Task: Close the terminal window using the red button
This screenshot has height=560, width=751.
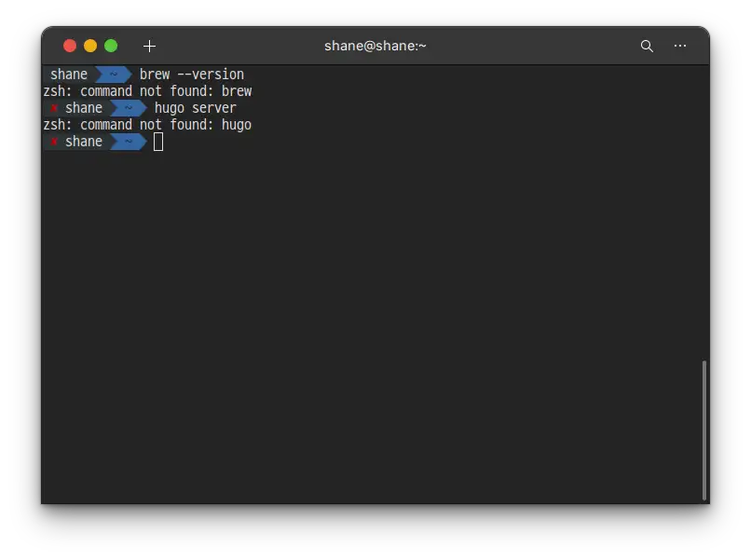Action: (x=70, y=46)
